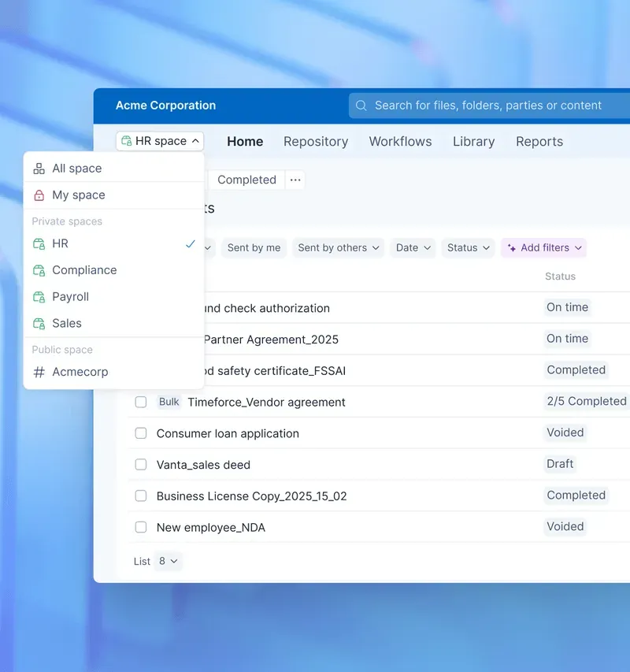Select the Vanta_sales deed checkbox
Image resolution: width=630 pixels, height=672 pixels.
point(141,464)
